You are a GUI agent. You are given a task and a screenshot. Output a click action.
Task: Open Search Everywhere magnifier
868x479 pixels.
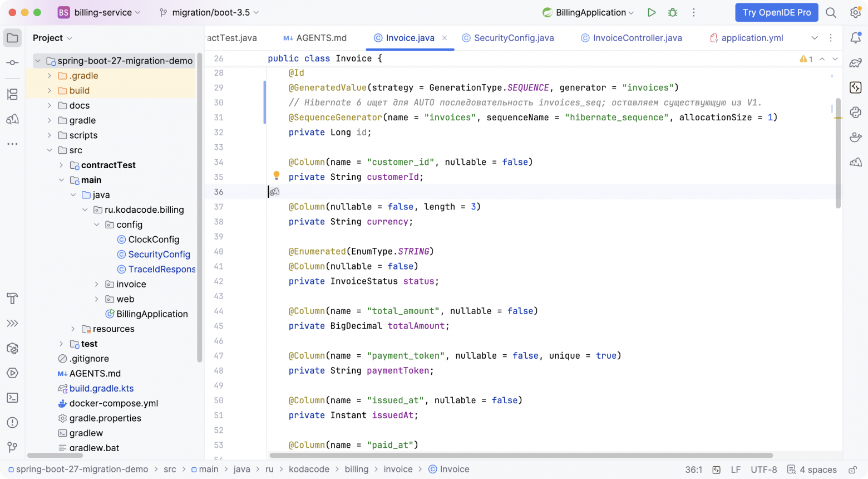click(x=831, y=12)
